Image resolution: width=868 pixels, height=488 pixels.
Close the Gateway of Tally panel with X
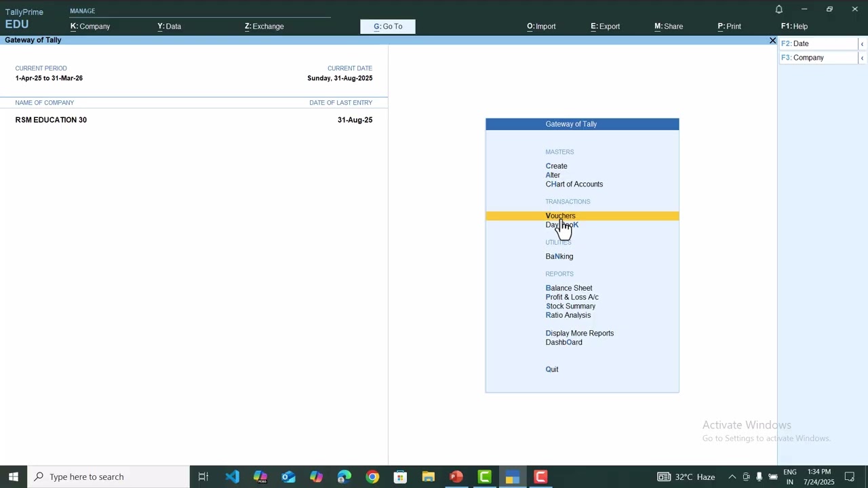click(772, 41)
